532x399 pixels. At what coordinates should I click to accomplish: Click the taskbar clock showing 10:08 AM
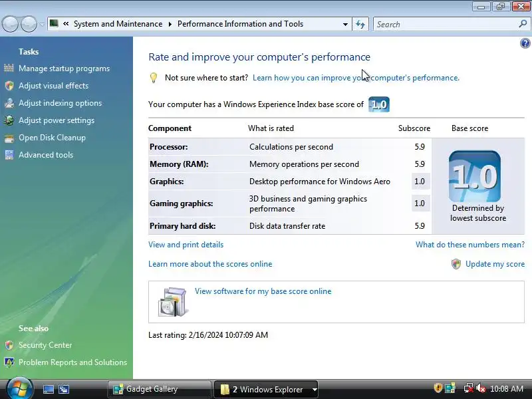pyautogui.click(x=507, y=388)
